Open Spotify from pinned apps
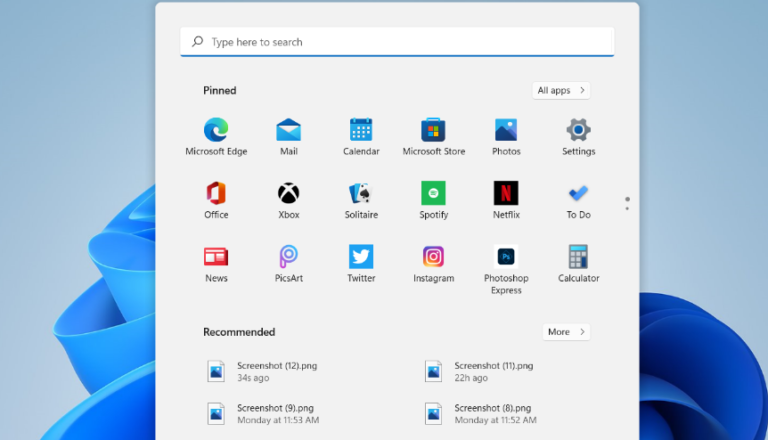 [433, 199]
